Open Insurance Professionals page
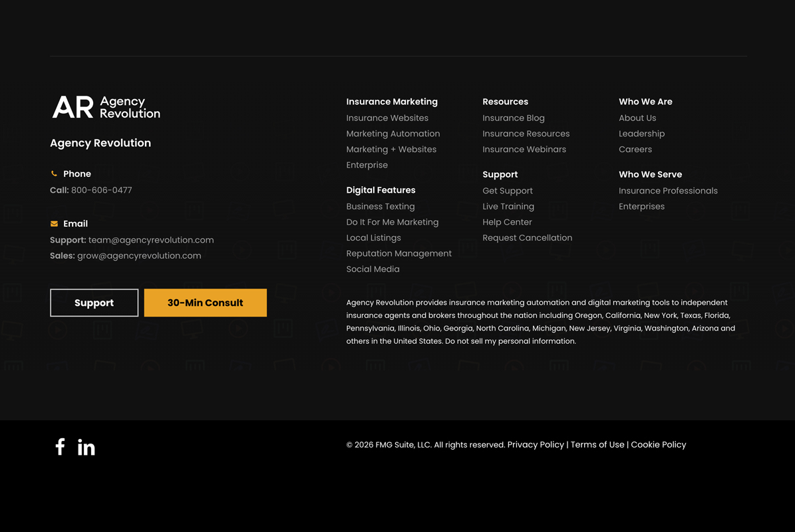795x532 pixels. (668, 190)
